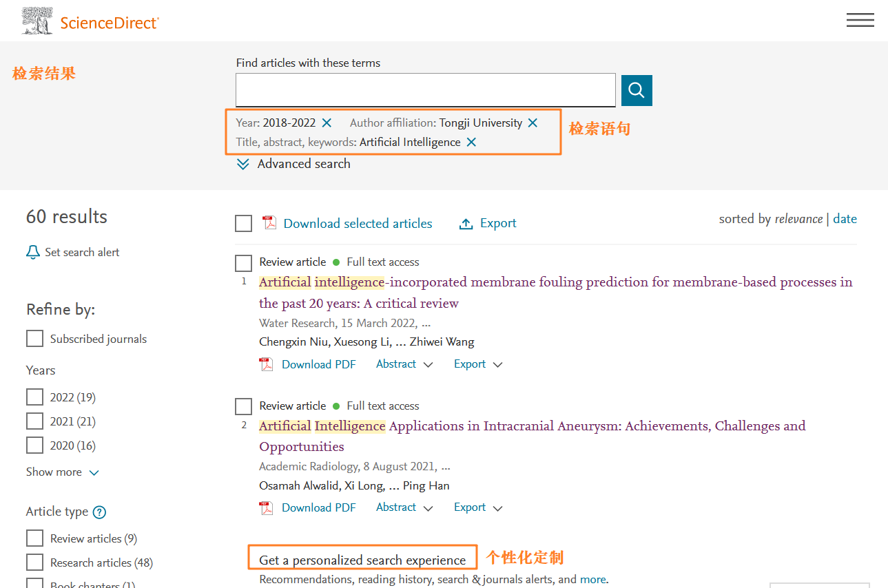Check the 2022 (19) year filter
This screenshot has height=588, width=888.
[34, 397]
